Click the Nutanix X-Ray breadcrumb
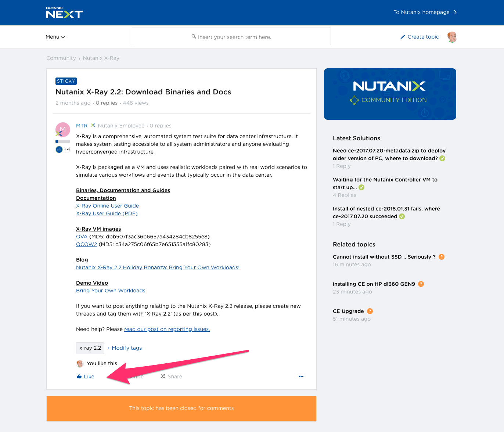 [101, 58]
